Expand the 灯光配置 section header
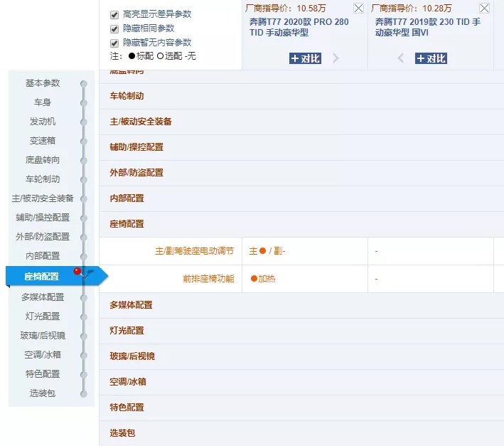Viewport: 504px width, 446px height. pos(301,331)
